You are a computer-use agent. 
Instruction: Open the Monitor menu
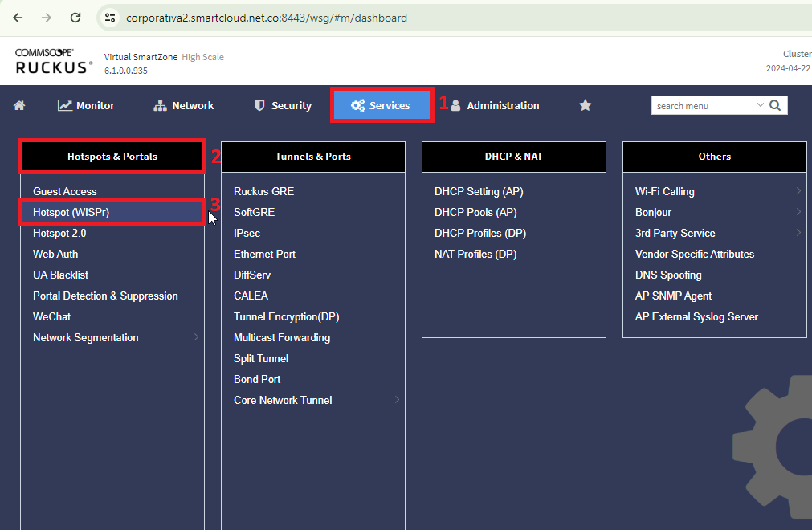click(86, 105)
